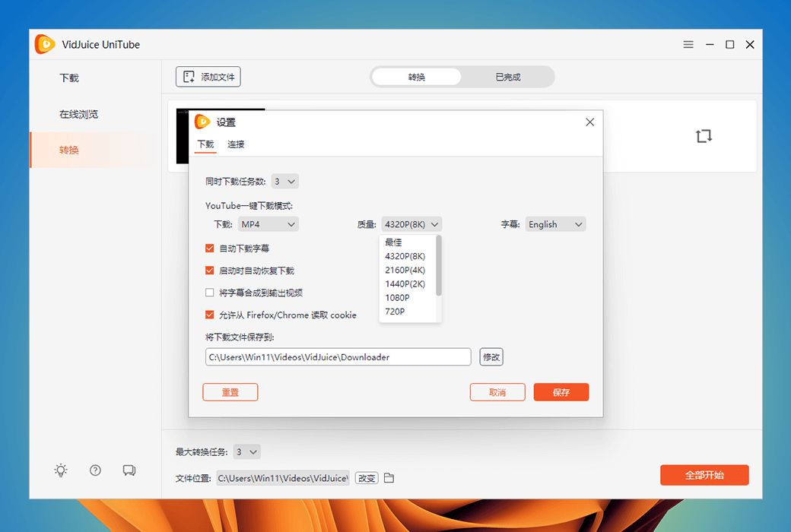Click the lightbulb theme icon
Image resolution: width=791 pixels, height=532 pixels.
61,470
